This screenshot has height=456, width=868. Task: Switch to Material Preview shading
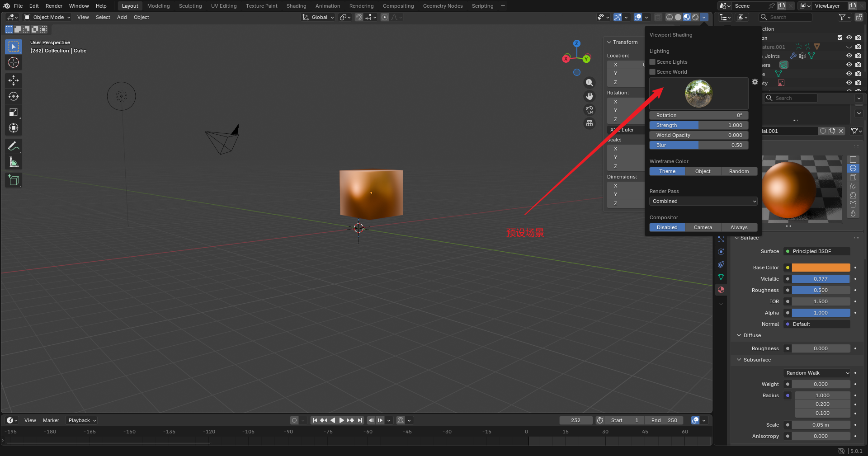pyautogui.click(x=687, y=17)
